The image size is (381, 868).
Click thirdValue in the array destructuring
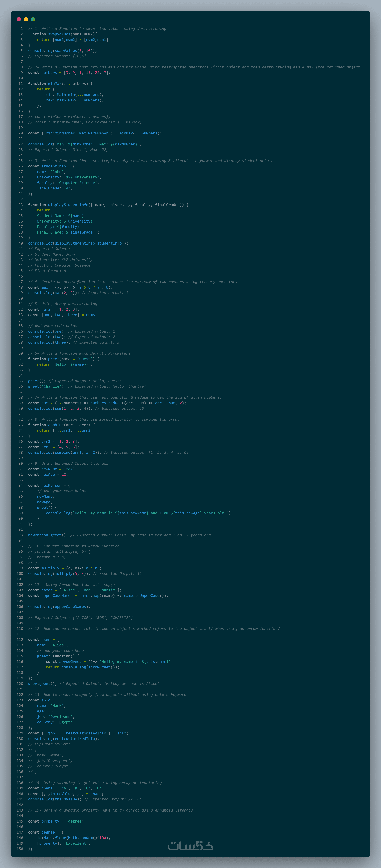(61, 794)
